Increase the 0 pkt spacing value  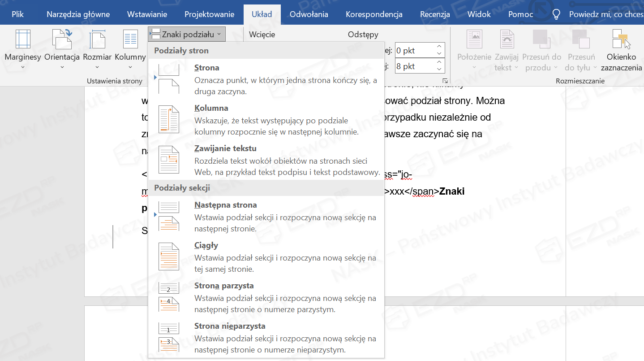pyautogui.click(x=439, y=47)
